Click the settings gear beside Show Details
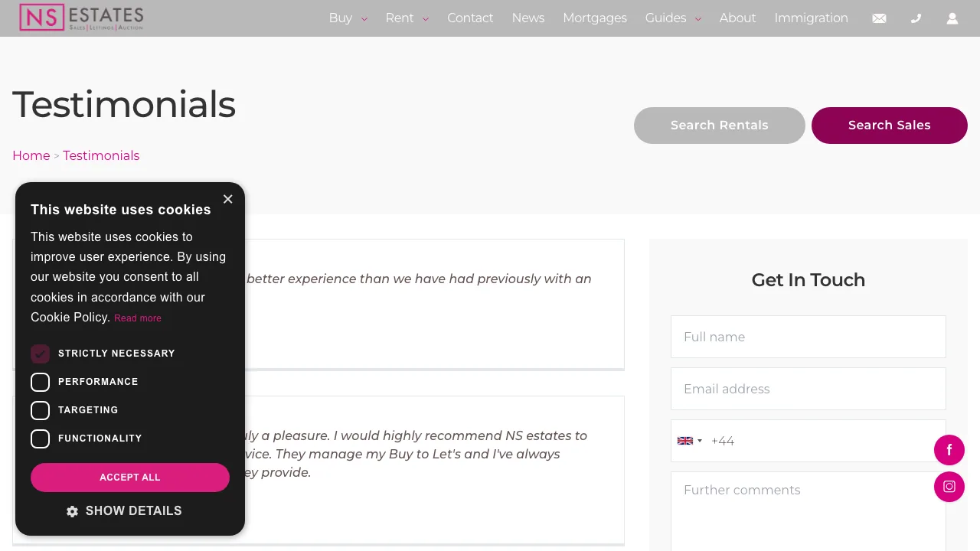Viewport: 980px width, 551px height. point(72,510)
